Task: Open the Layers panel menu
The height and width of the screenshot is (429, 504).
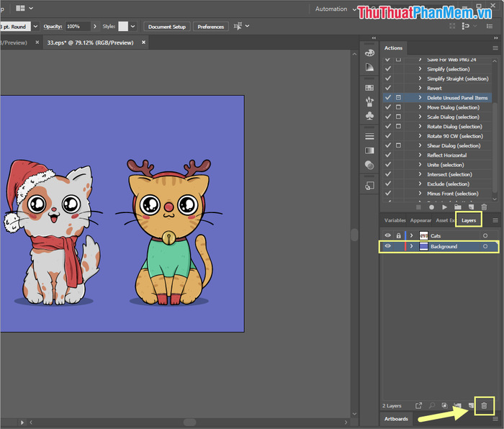Action: (x=495, y=220)
